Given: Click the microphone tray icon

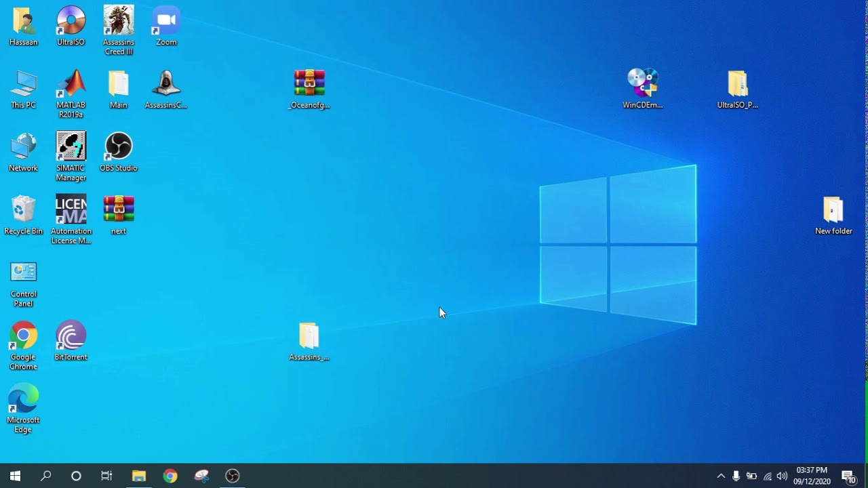Looking at the screenshot, I should (736, 476).
